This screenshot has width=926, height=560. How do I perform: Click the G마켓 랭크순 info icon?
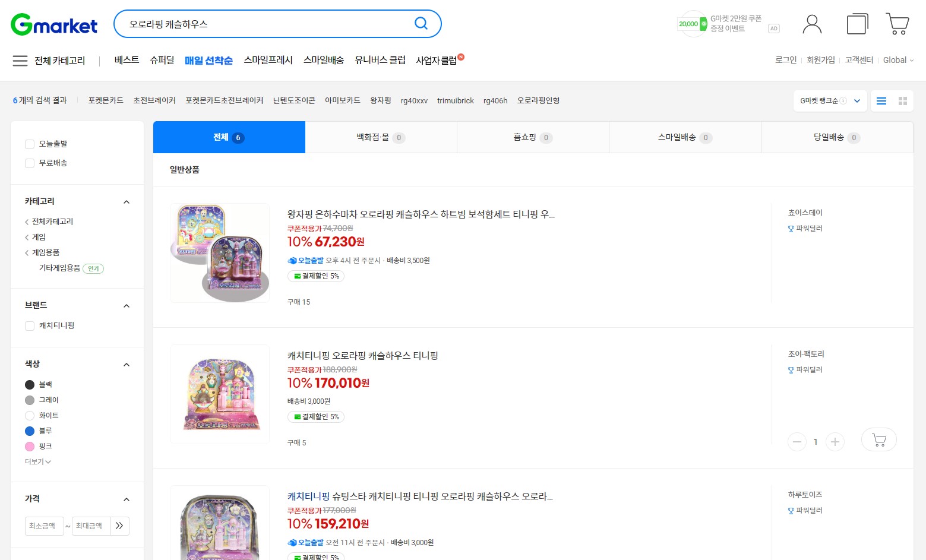coord(843,101)
